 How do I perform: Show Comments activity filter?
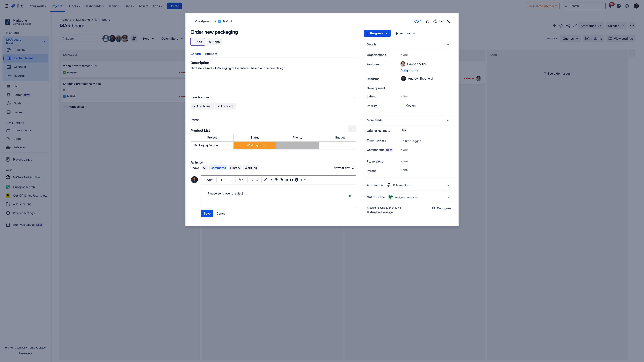coord(218,168)
